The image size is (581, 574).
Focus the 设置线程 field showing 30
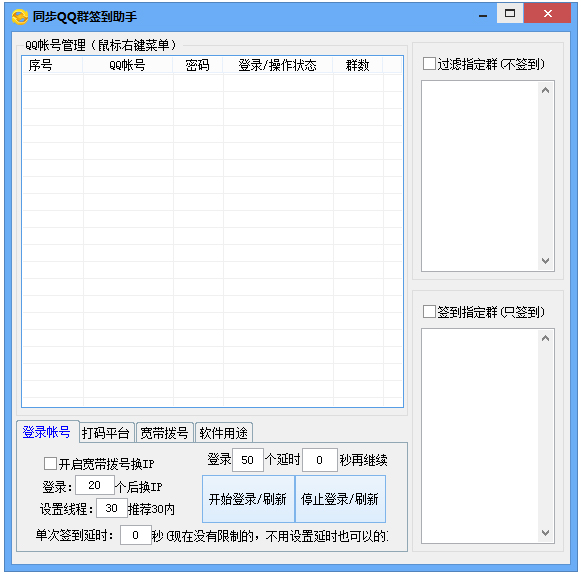coord(112,508)
